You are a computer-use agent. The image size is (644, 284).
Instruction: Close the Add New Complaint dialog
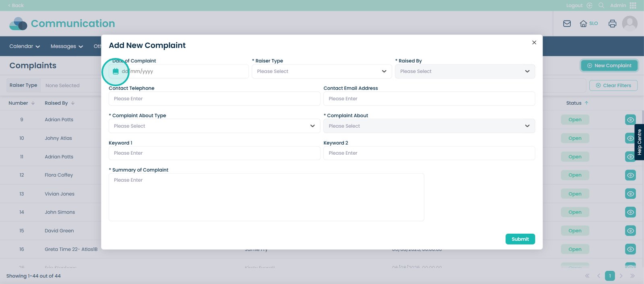coord(534,42)
